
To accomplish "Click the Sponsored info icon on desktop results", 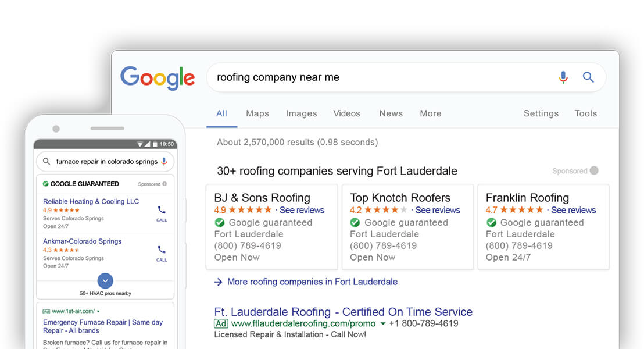I will click(594, 170).
